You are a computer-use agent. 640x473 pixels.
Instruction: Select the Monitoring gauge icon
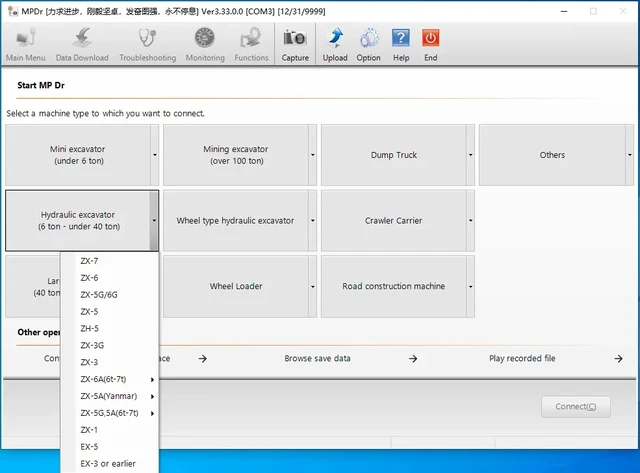click(x=205, y=38)
